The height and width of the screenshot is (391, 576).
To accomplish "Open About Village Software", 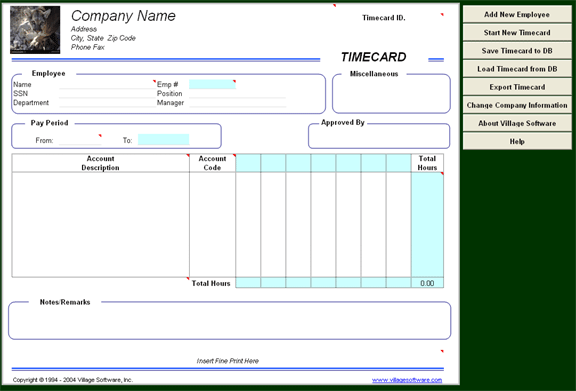I will (517, 123).
